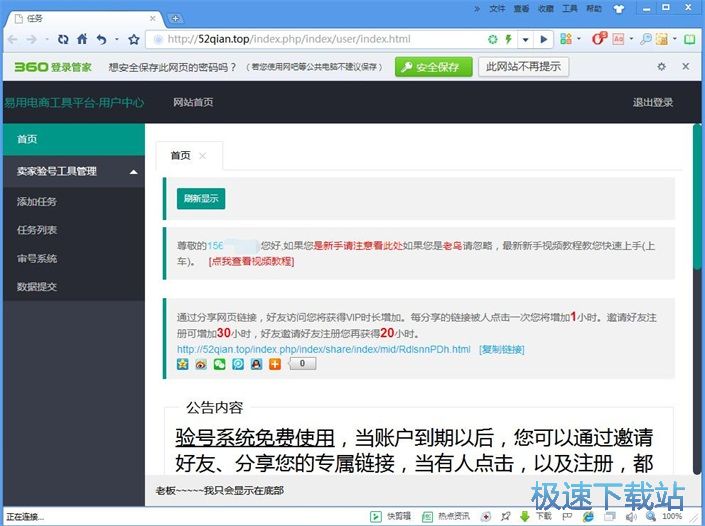Share link via QQ penguin icon
Screen dimensions: 705x526
256,364
